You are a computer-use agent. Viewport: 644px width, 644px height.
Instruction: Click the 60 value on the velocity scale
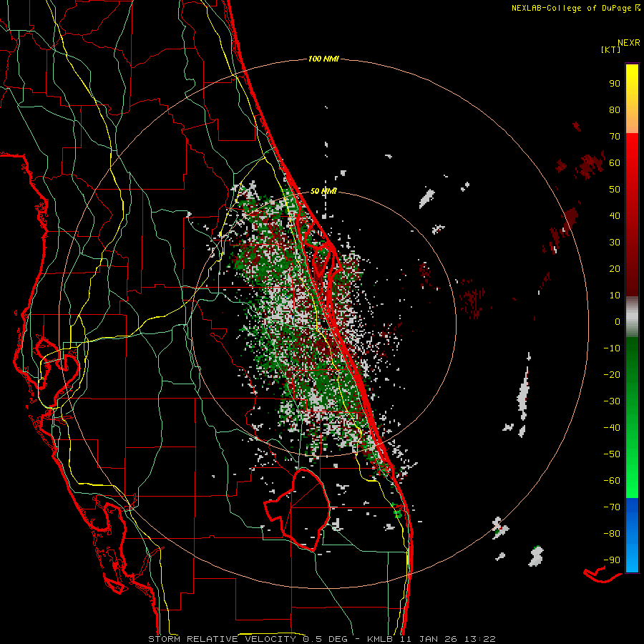(615, 163)
